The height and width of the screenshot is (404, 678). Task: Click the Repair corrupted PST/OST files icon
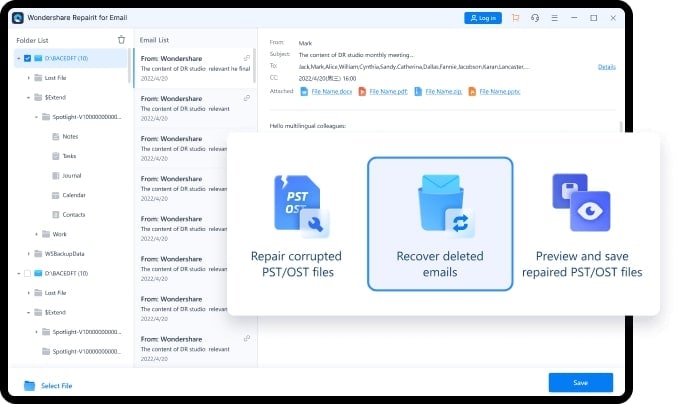[x=301, y=206]
